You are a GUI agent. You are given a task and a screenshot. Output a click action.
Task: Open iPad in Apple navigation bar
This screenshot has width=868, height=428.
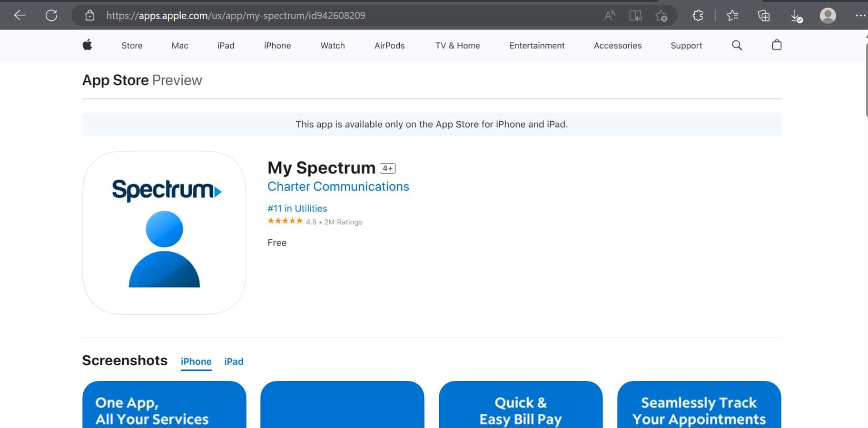click(x=226, y=46)
